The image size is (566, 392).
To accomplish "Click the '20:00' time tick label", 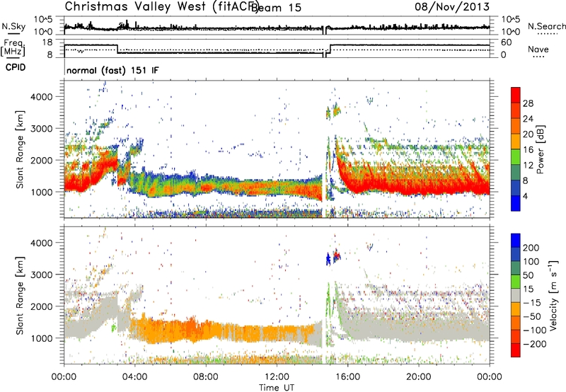I will pos(418,377).
